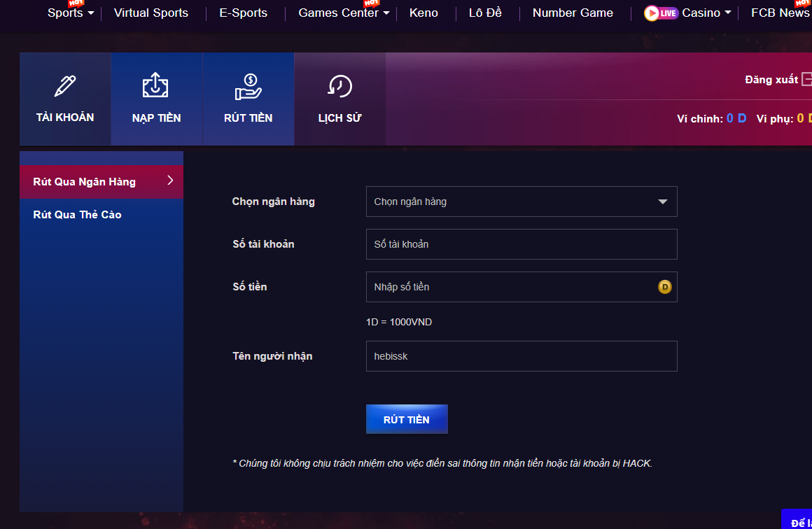812x529 pixels.
Task: Click the pencil icon for Tài Khoản
Action: tap(65, 86)
